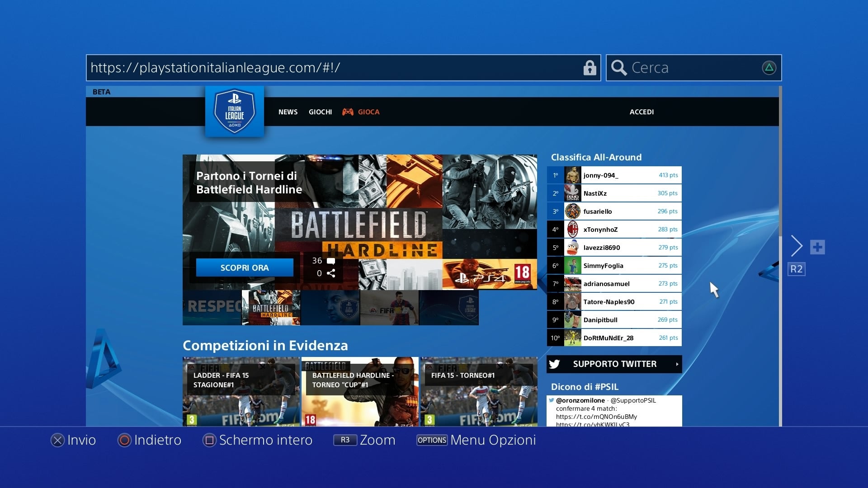The height and width of the screenshot is (488, 868).
Task: Click Danipitbull name in Classifica
Action: click(x=600, y=320)
